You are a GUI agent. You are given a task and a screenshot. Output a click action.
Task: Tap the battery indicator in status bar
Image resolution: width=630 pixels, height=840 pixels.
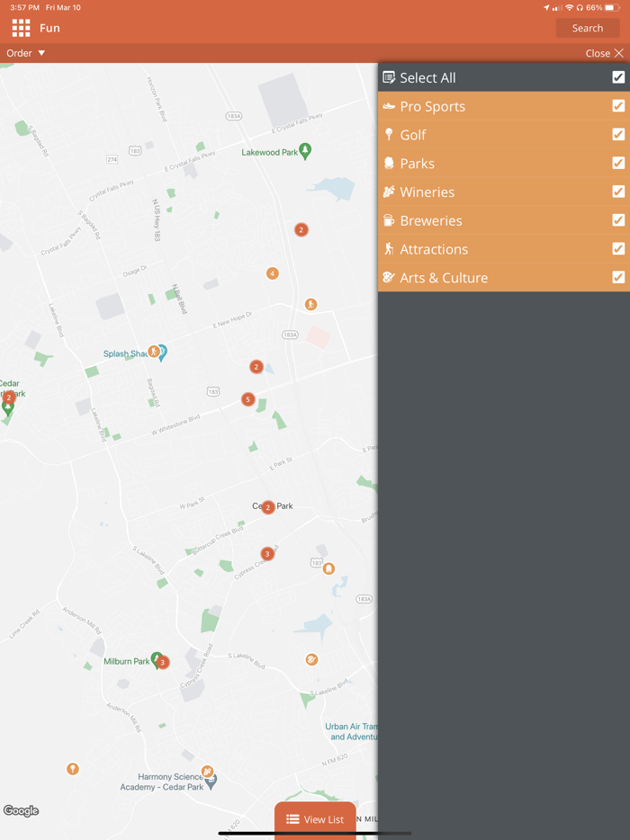click(612, 7)
